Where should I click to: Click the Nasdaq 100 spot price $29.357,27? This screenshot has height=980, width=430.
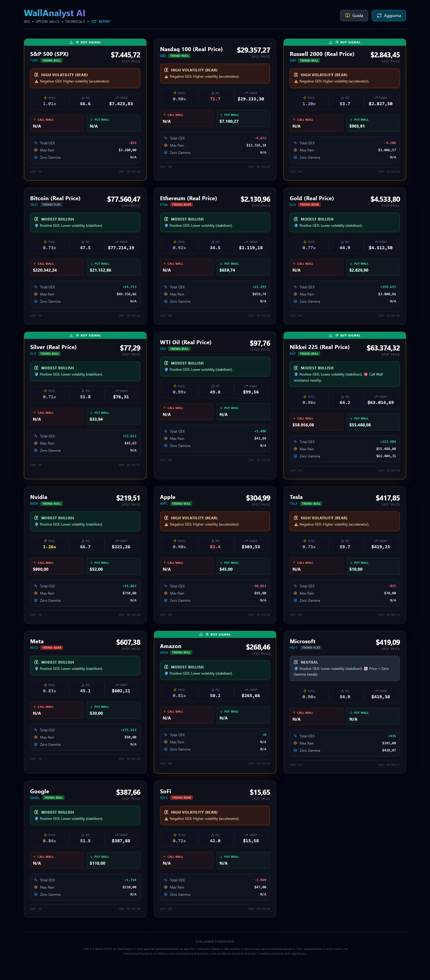254,50
